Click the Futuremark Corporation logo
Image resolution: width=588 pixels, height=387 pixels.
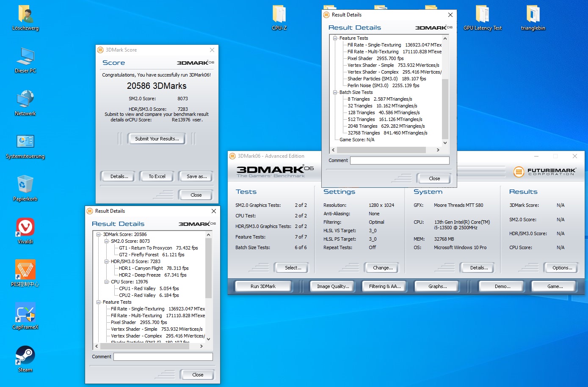(545, 172)
